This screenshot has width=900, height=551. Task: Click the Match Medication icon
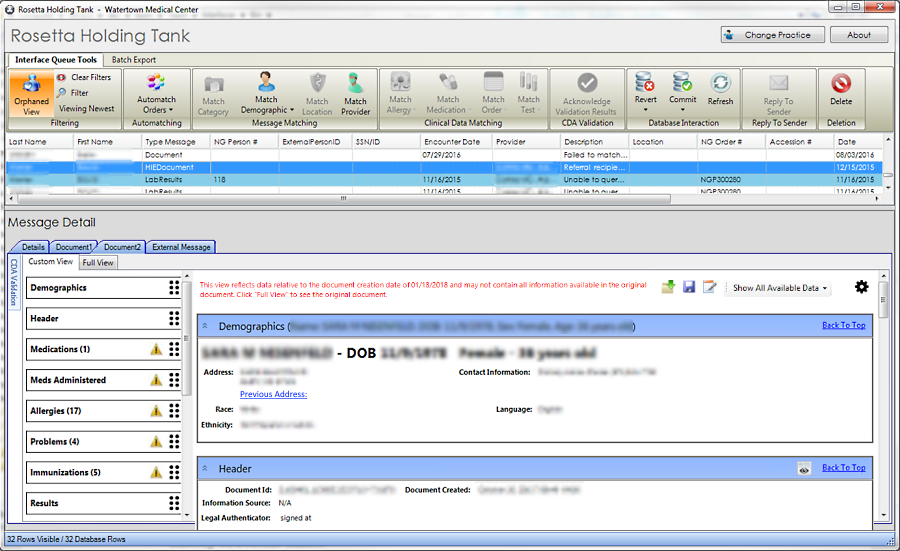coord(448,82)
